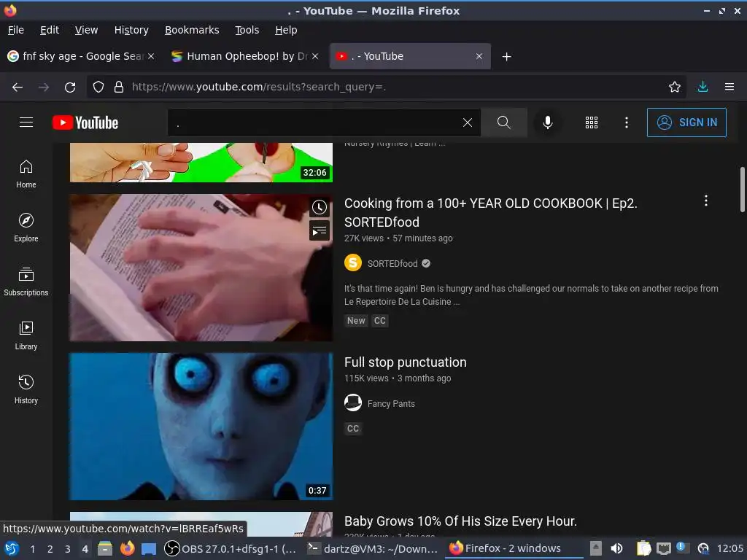Open Full stop punctuation video title
The image size is (747, 560).
pyautogui.click(x=406, y=362)
